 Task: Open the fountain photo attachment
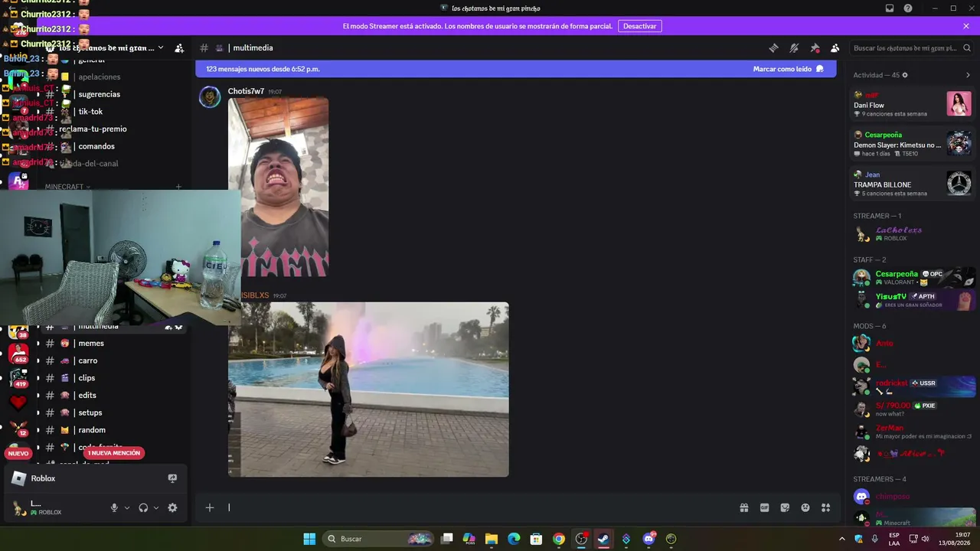(x=368, y=390)
